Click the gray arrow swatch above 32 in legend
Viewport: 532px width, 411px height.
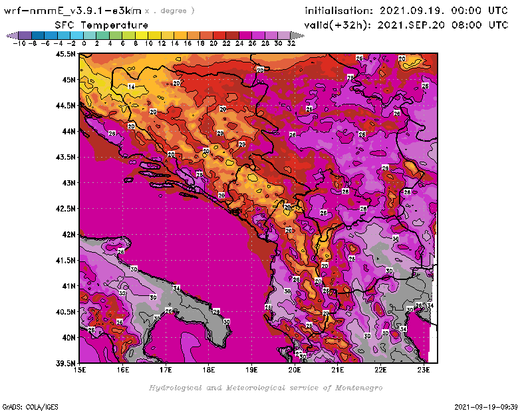click(297, 35)
